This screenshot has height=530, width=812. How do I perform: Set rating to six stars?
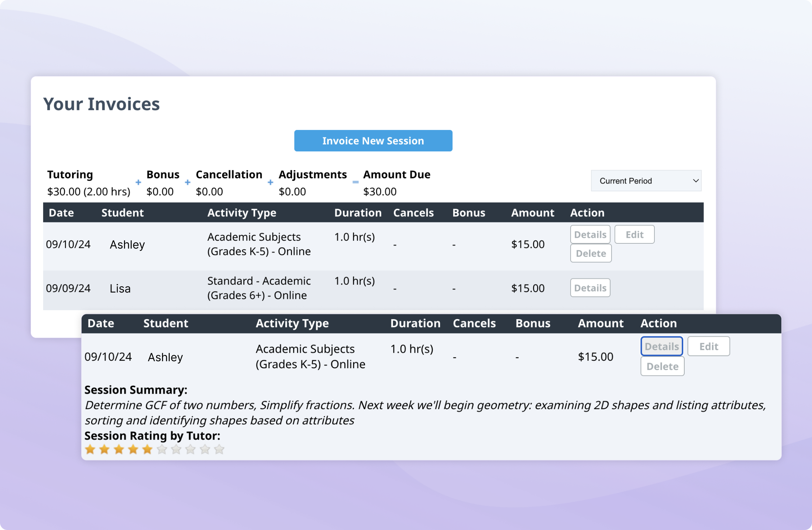pos(162,449)
